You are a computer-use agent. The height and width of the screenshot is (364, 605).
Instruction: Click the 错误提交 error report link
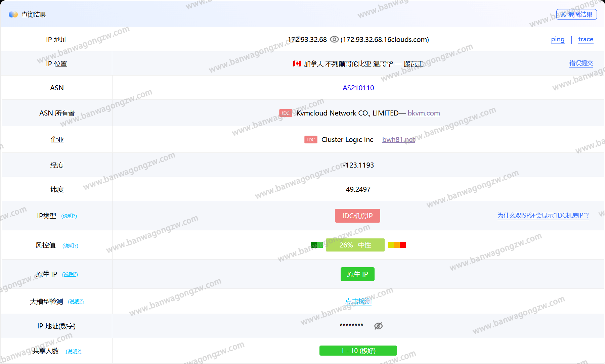[x=581, y=63]
